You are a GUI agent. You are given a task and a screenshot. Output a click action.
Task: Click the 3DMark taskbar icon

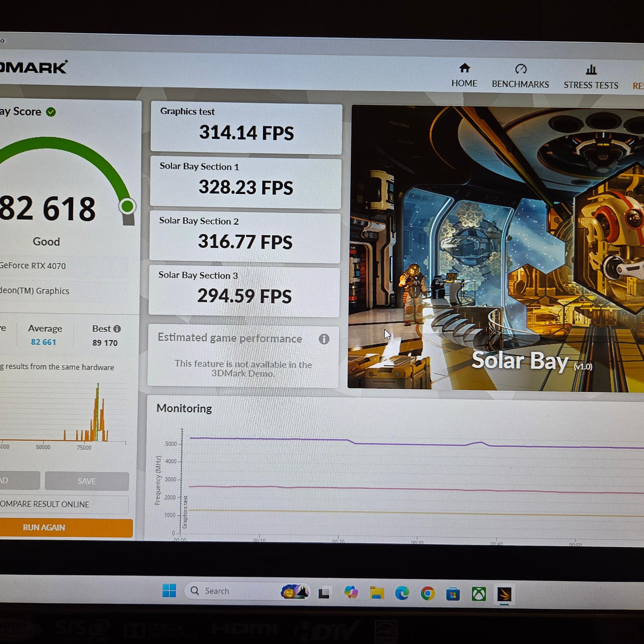point(504,594)
